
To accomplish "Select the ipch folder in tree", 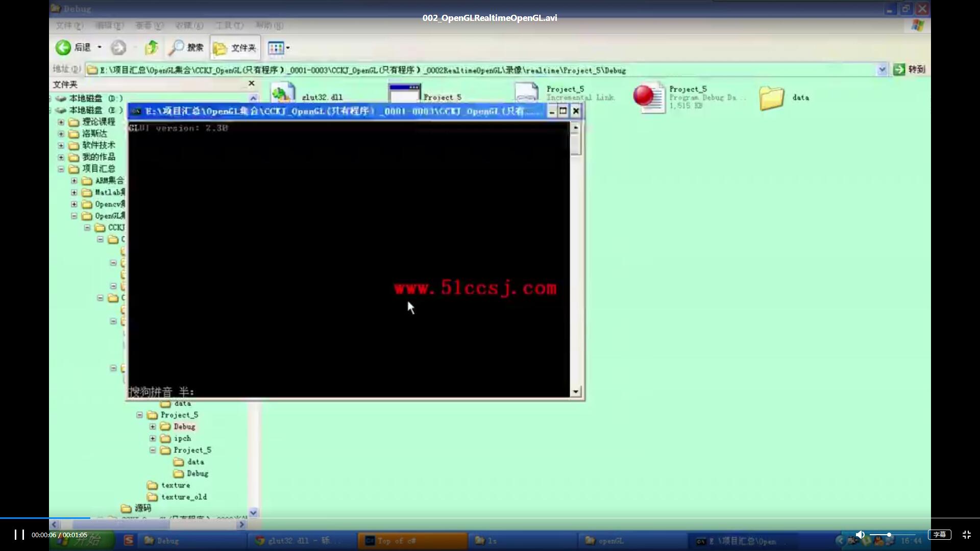I will click(176, 438).
